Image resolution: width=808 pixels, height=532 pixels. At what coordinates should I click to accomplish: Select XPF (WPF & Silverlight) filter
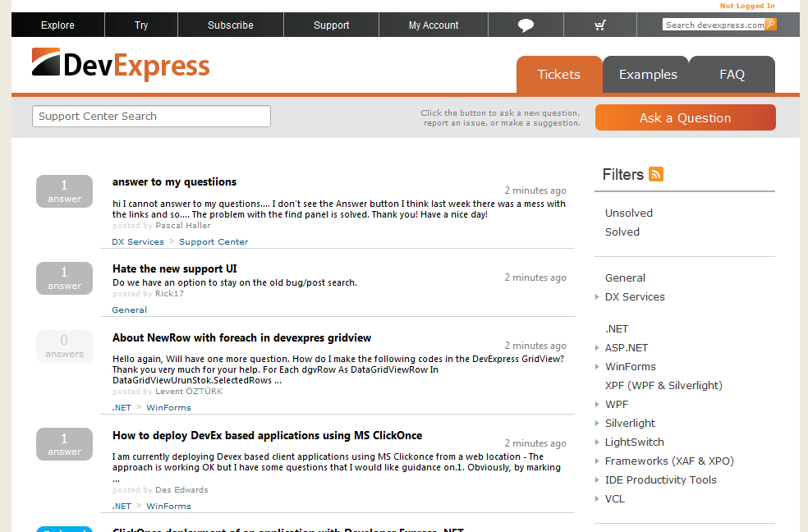coord(663,386)
